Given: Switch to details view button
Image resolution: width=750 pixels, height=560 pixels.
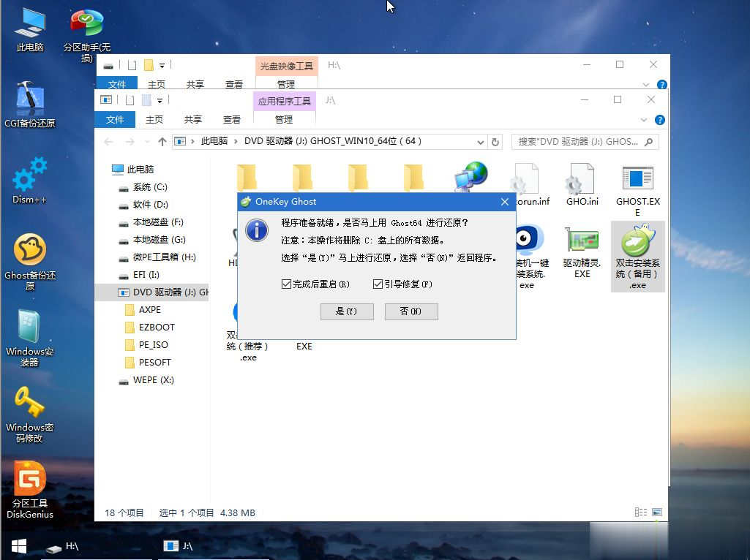Looking at the screenshot, I should coord(640,512).
